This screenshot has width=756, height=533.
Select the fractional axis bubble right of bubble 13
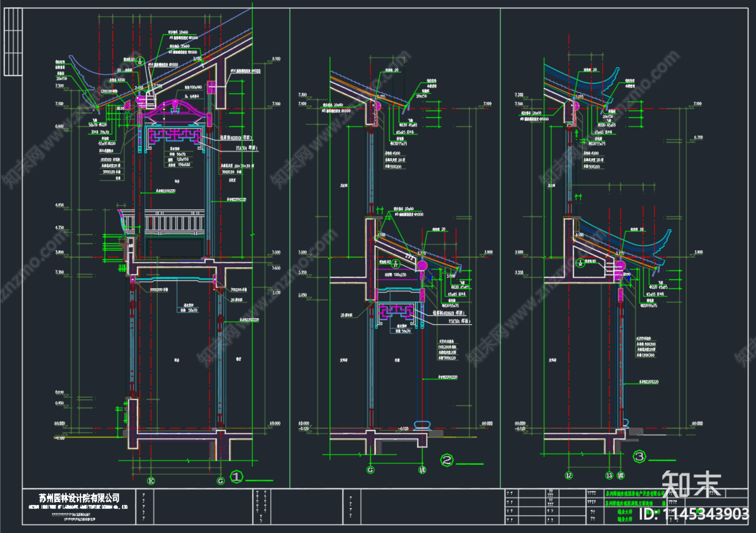coord(621,475)
